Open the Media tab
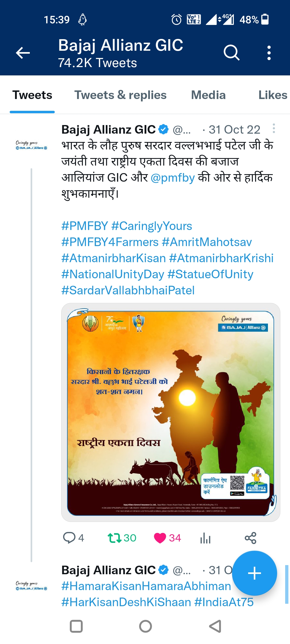 [208, 95]
